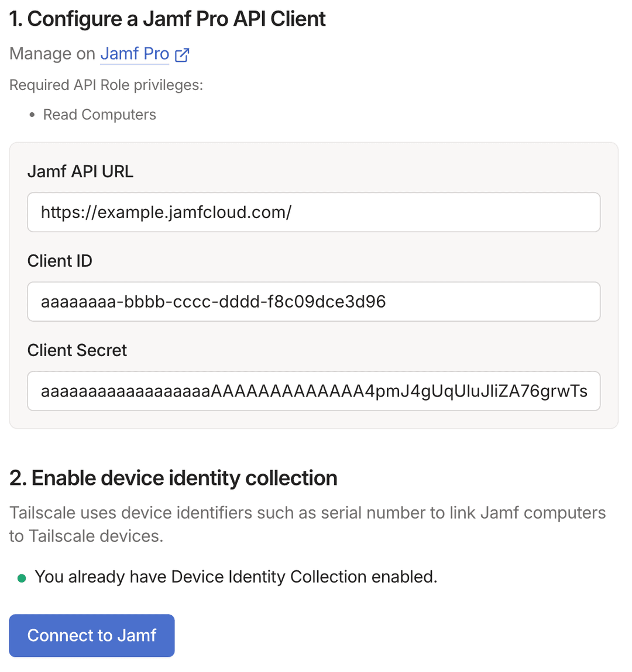Open the Jamf Pro management link
This screenshot has width=632, height=672.
pos(134,54)
